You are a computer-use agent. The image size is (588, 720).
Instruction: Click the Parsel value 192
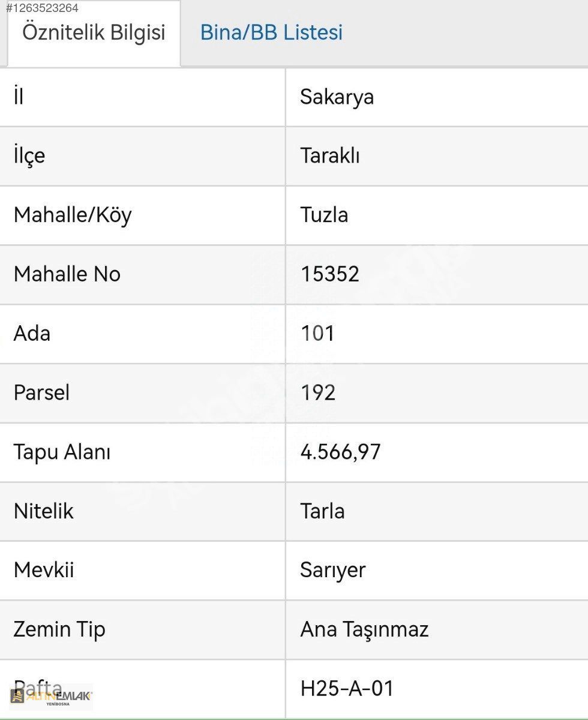[x=317, y=392]
